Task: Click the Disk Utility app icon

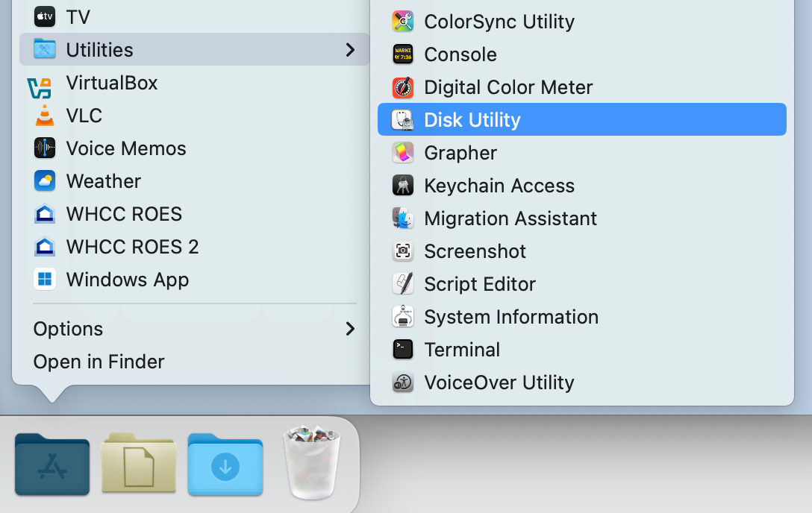Action: coord(403,120)
